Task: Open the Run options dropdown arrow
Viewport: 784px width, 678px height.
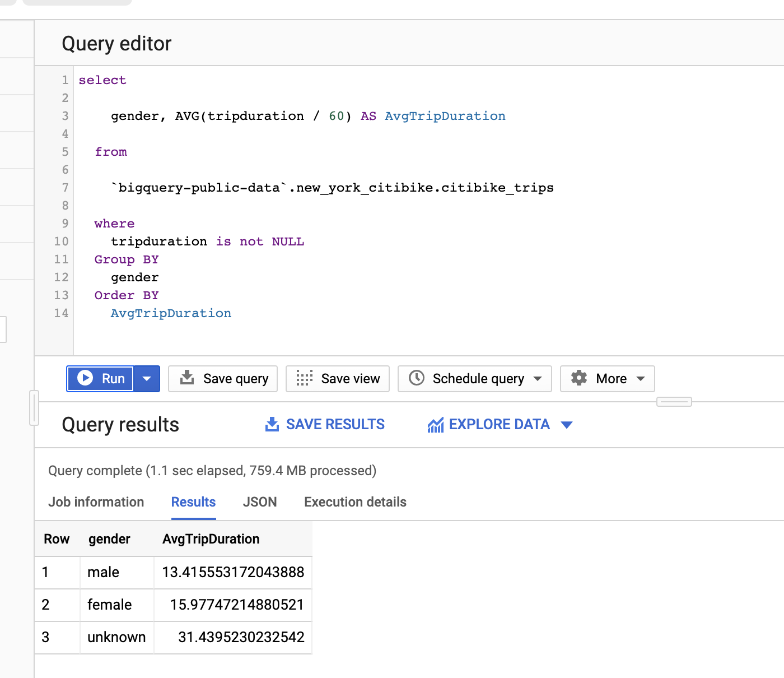Action: pos(147,379)
